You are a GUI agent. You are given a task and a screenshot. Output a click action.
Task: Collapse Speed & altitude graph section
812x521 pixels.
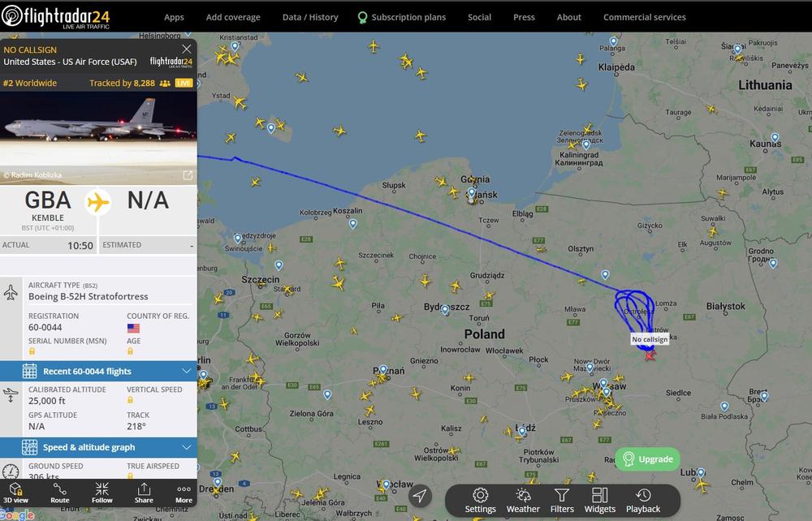[98, 447]
